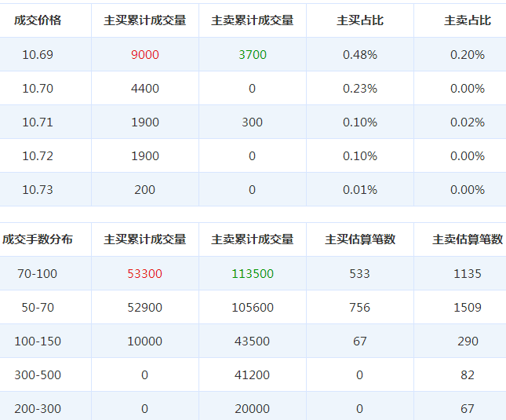Click the green 113500 sell volume
Viewport: 506px width, 420px height.
pos(253,274)
